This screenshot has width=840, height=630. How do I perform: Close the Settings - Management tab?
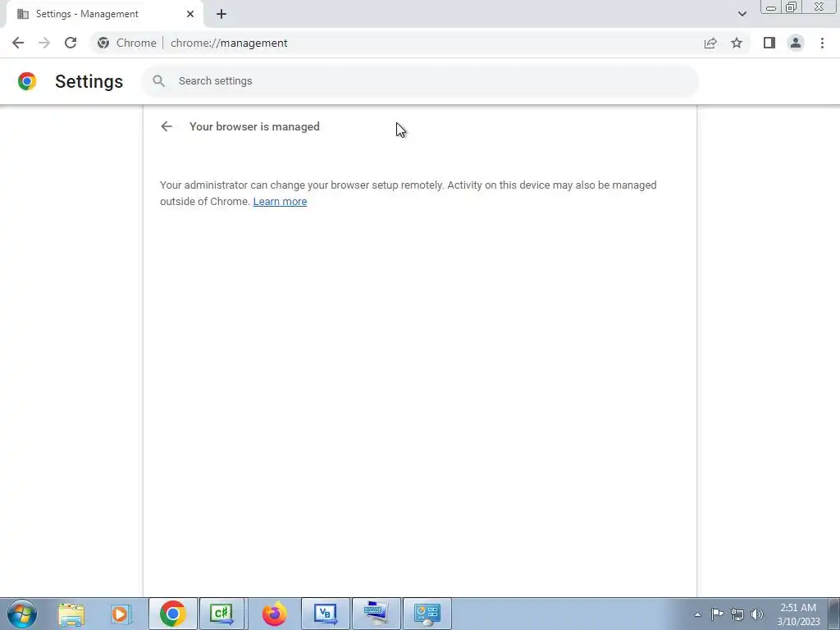pos(190,14)
